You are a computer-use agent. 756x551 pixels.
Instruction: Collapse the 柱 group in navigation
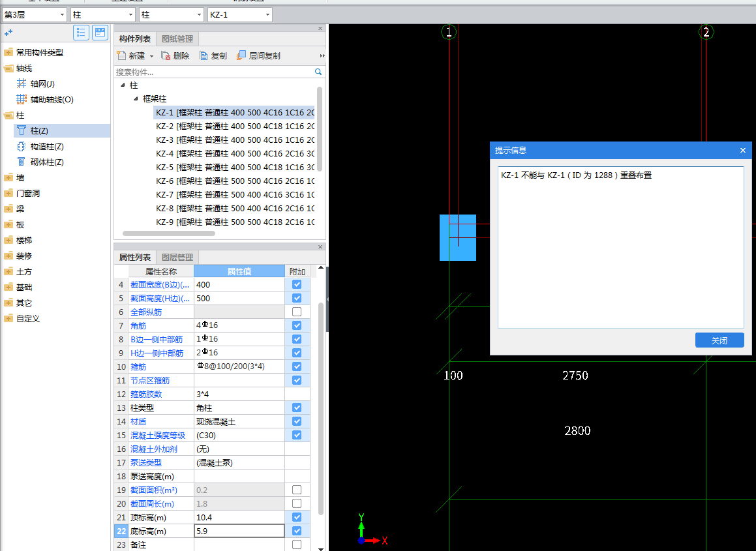pyautogui.click(x=8, y=115)
